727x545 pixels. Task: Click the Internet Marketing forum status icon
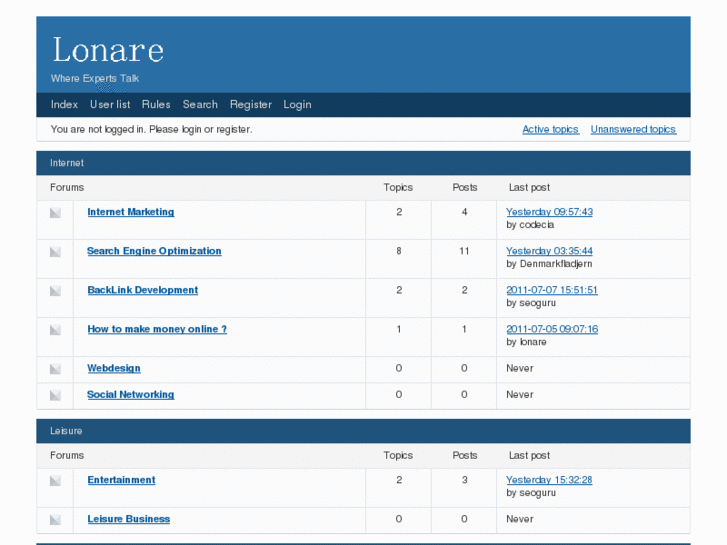55,213
